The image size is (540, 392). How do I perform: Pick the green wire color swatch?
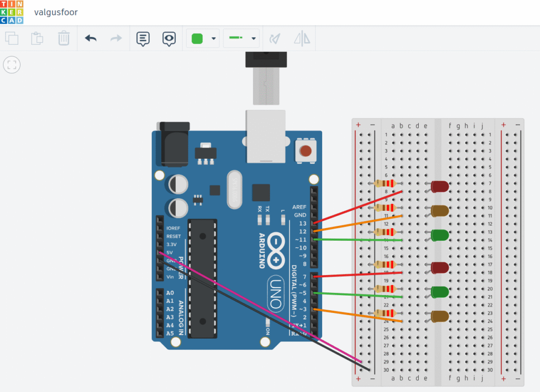click(x=197, y=38)
